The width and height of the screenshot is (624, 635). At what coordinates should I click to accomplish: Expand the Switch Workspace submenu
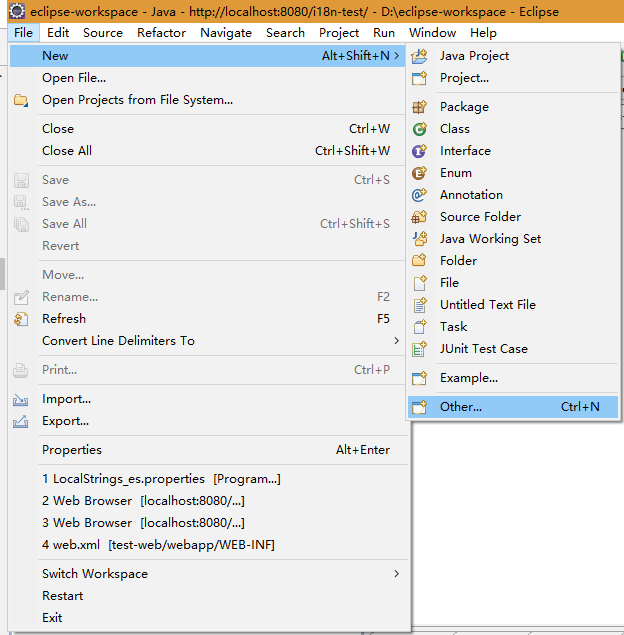397,573
